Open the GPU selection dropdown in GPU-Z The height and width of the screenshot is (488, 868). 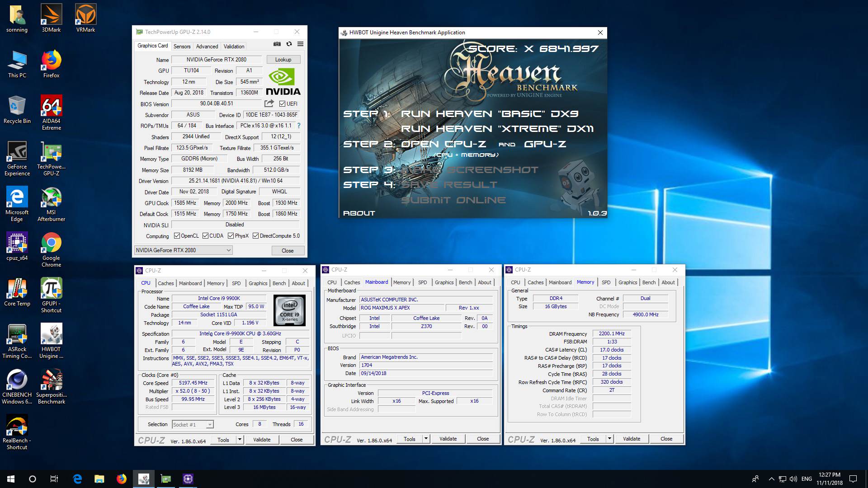coord(184,250)
